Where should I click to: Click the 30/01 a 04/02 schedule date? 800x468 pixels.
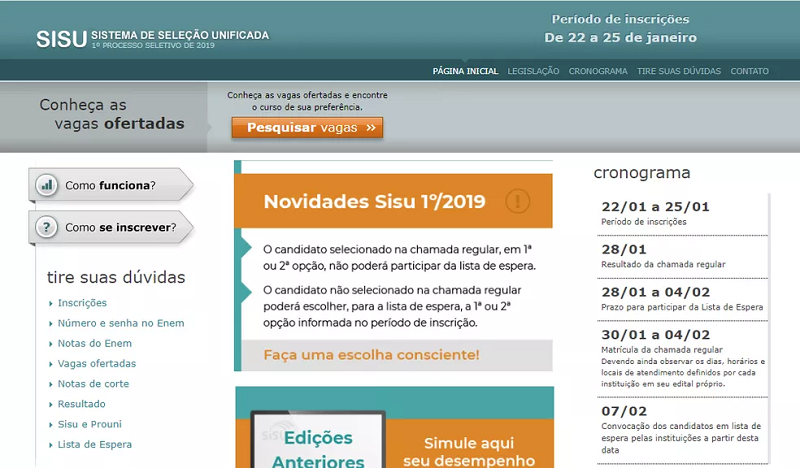point(655,335)
